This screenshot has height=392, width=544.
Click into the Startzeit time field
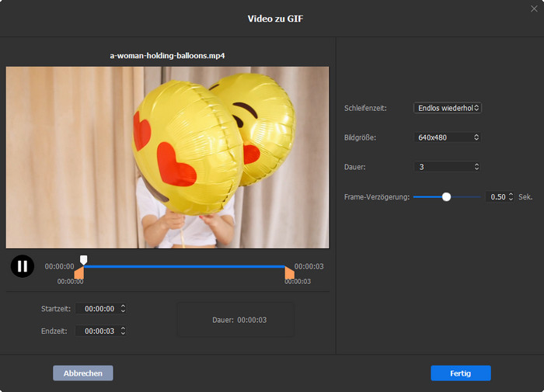(x=99, y=309)
